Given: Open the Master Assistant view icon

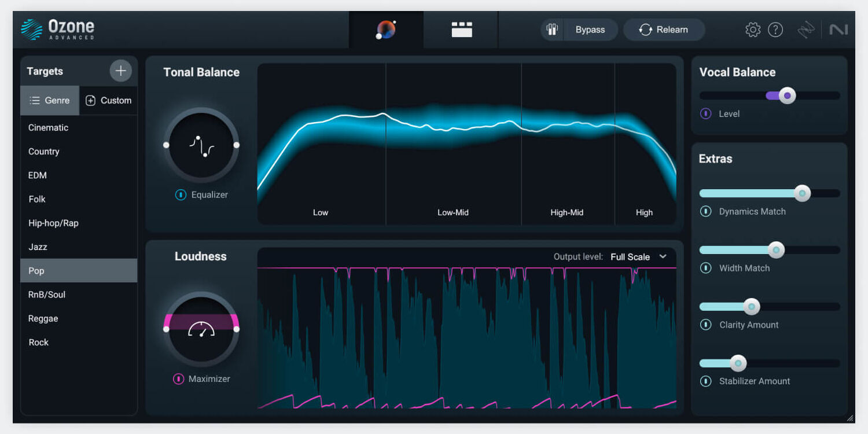Looking at the screenshot, I should click(x=386, y=30).
